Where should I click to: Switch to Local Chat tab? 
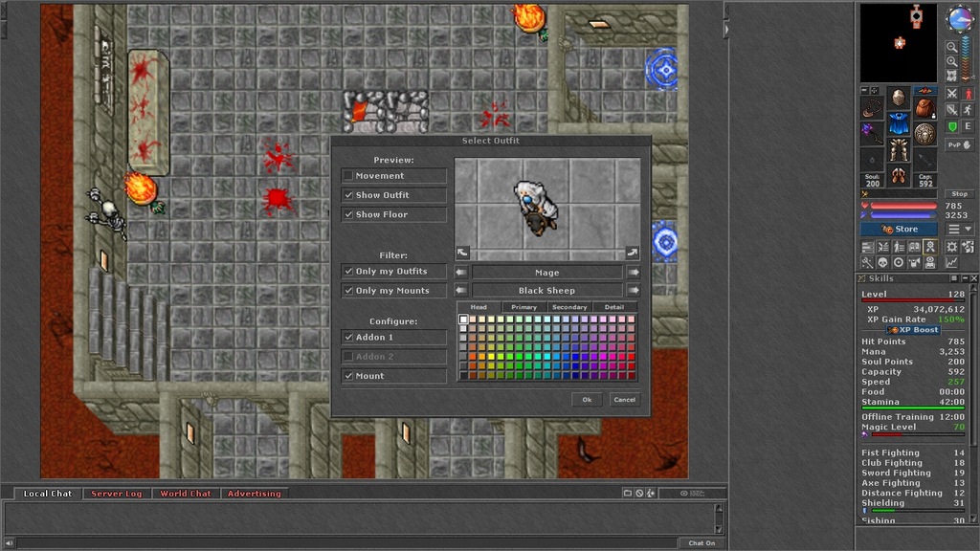pos(48,494)
